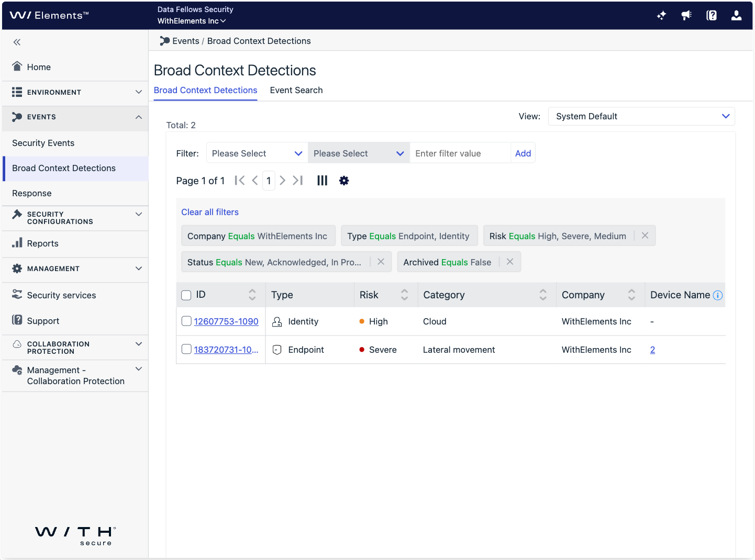Click Total: 2 text

coord(181,125)
